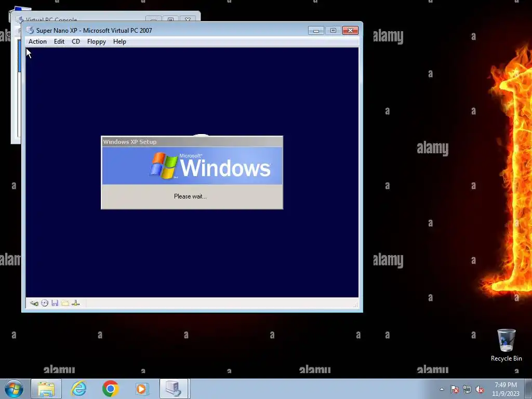
Task: Open the Edit menu
Action: point(59,42)
